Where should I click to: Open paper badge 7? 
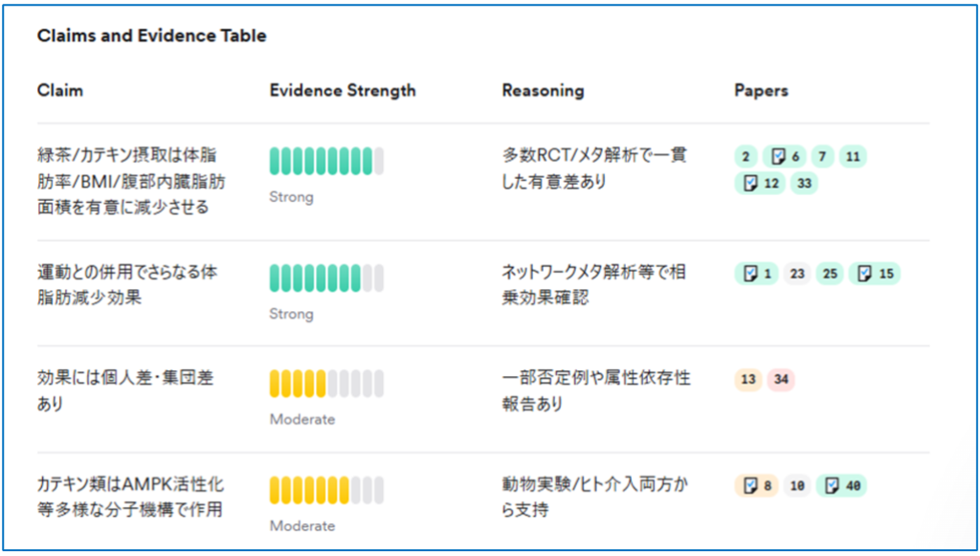(822, 156)
